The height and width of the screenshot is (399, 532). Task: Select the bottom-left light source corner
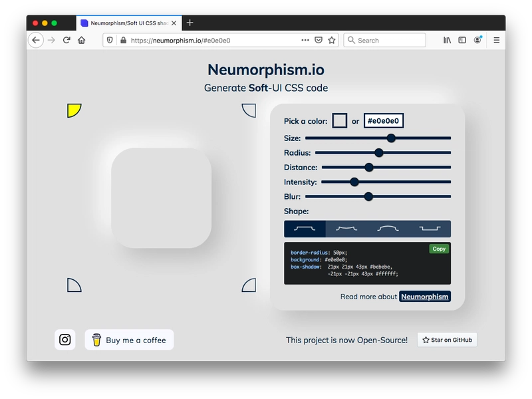click(x=74, y=285)
